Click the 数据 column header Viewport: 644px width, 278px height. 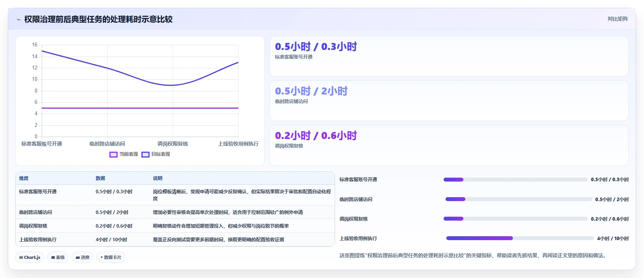click(100, 178)
